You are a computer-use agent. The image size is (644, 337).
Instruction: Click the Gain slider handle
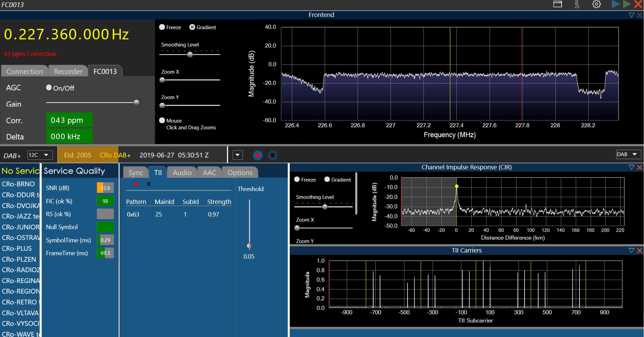click(x=136, y=102)
